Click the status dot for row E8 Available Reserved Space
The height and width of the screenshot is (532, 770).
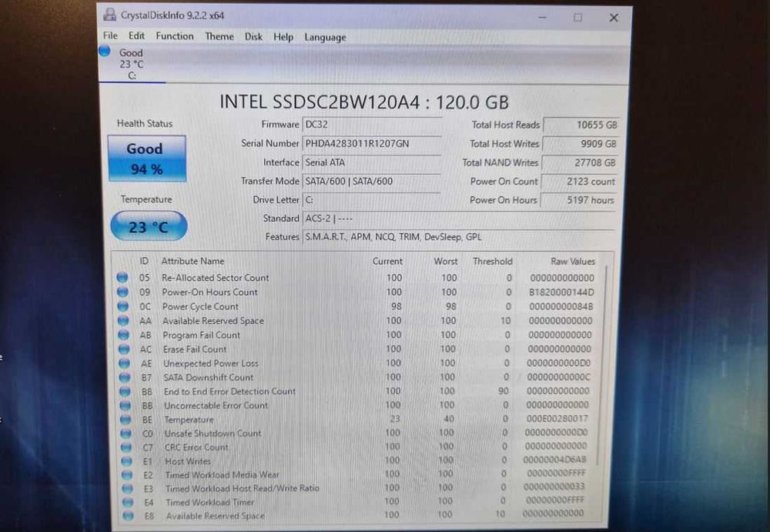click(x=129, y=516)
